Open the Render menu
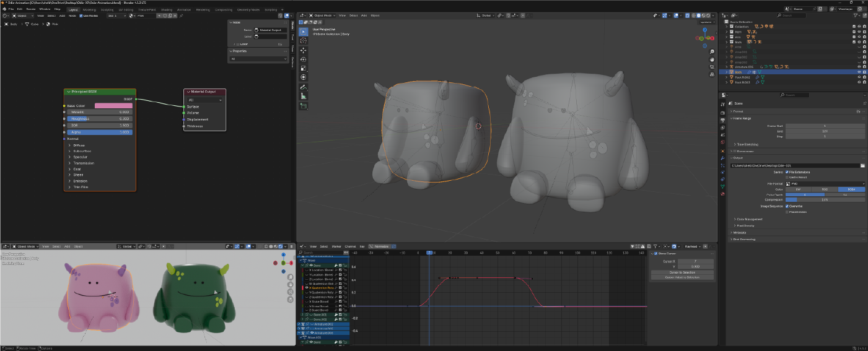The height and width of the screenshot is (351, 868). [30, 9]
